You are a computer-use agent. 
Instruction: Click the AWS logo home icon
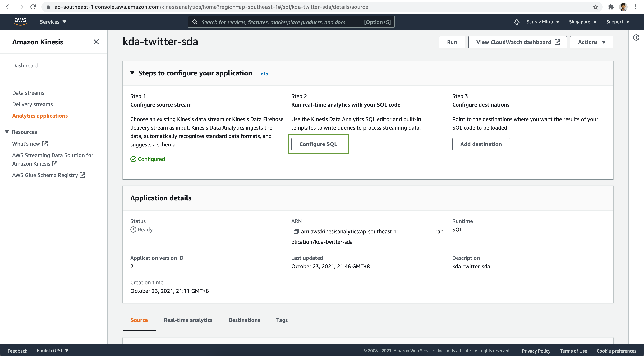(20, 22)
